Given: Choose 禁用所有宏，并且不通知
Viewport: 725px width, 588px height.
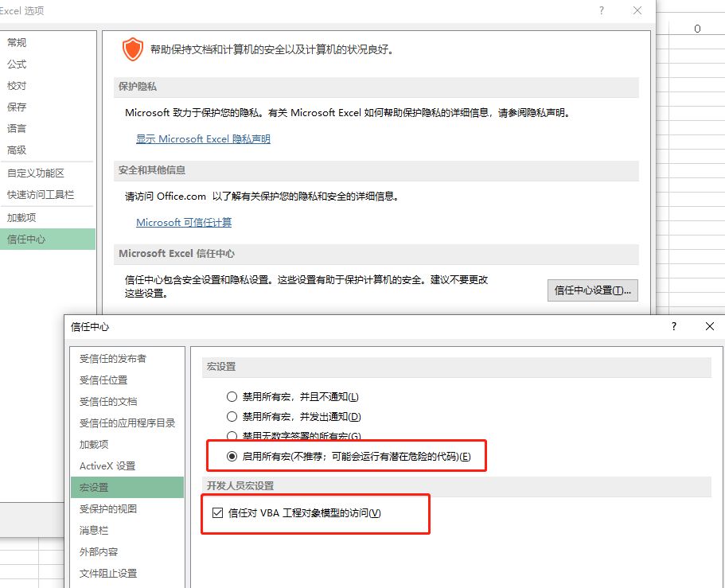Looking at the screenshot, I should [232, 396].
